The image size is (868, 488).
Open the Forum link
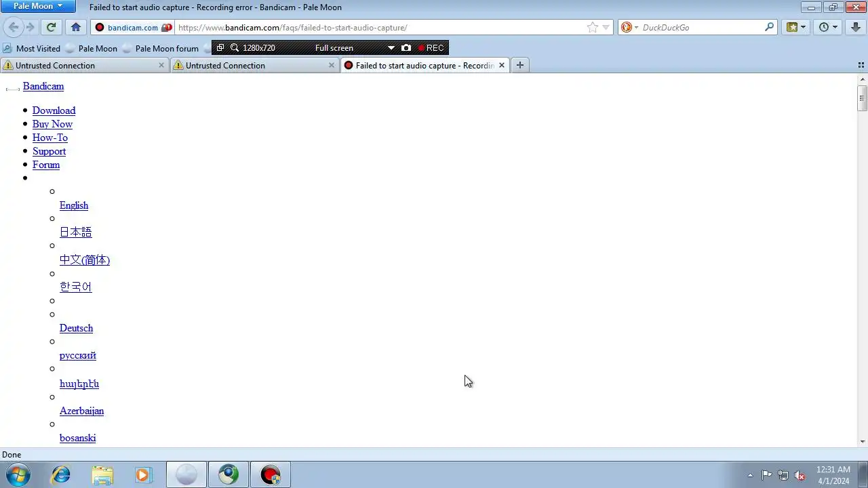(46, 165)
